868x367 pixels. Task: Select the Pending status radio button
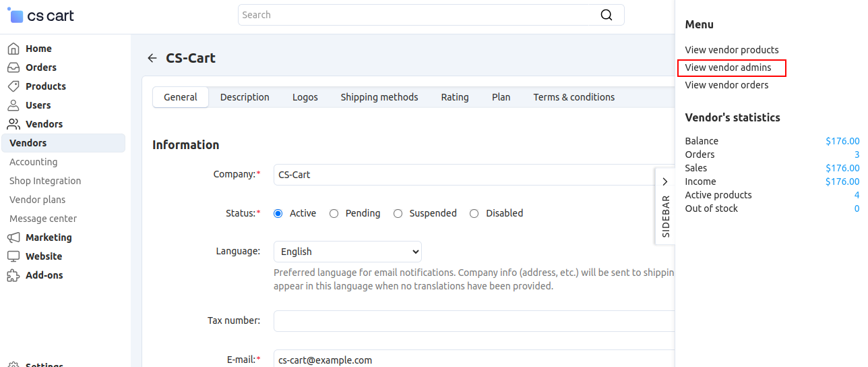(x=334, y=213)
